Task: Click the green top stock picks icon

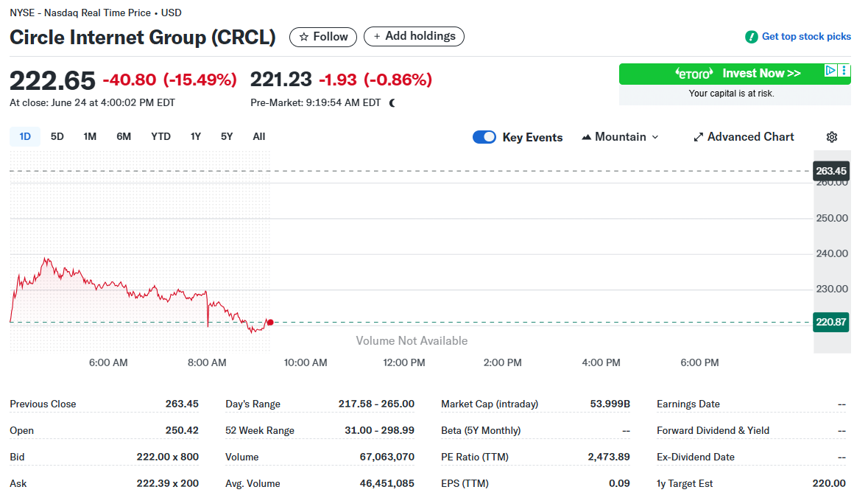Action: [x=751, y=37]
